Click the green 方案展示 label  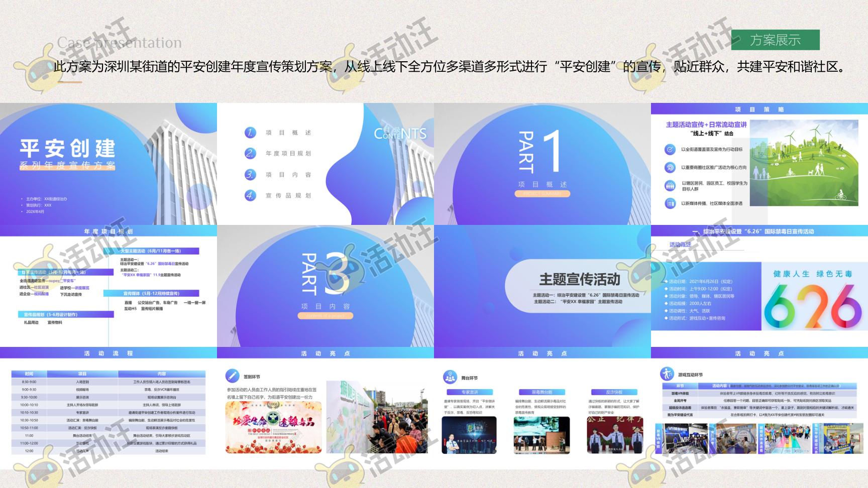tap(775, 40)
